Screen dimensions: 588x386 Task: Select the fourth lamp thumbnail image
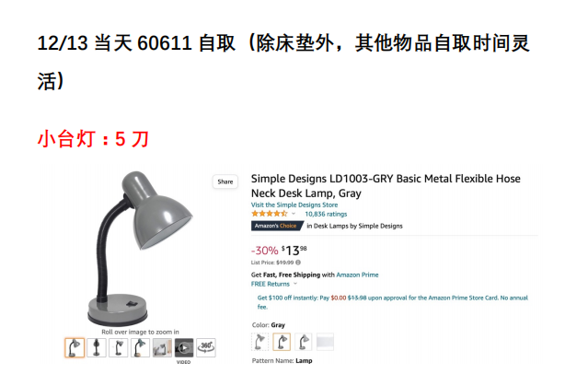(x=140, y=347)
